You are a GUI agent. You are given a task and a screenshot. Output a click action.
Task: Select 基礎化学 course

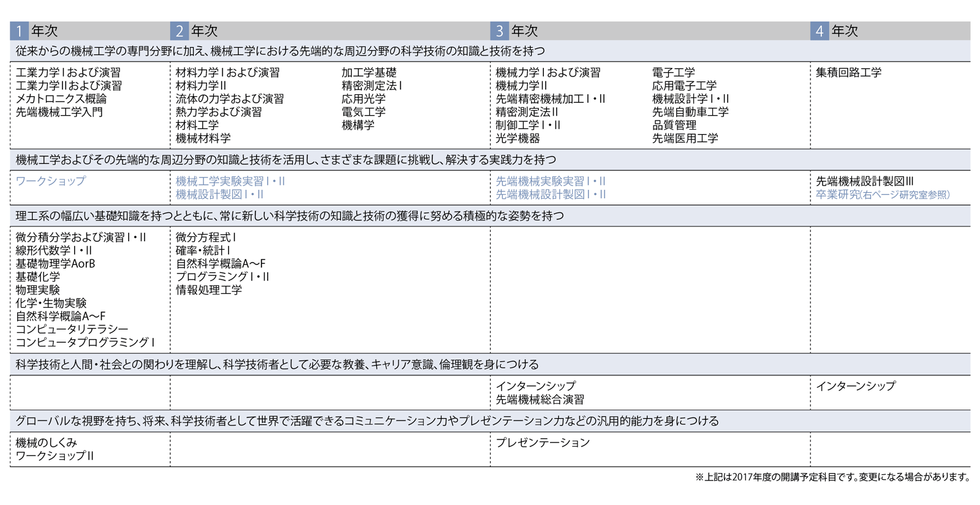[38, 277]
